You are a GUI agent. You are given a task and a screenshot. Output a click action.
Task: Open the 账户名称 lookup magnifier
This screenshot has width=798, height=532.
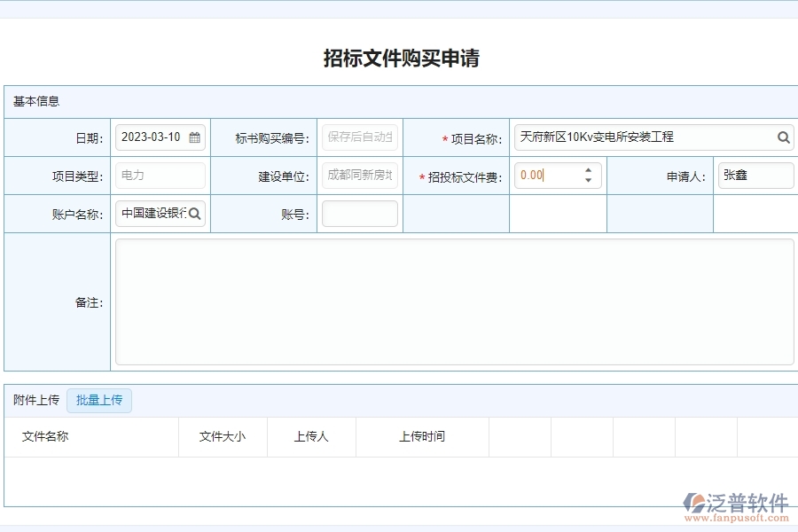point(197,213)
